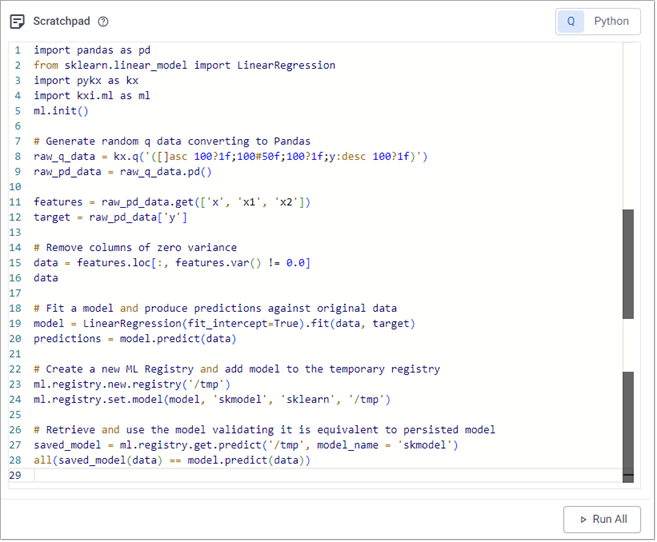The height and width of the screenshot is (542, 657).
Task: Click the ml.registry.new.registry('/tmp') line
Action: [132, 384]
